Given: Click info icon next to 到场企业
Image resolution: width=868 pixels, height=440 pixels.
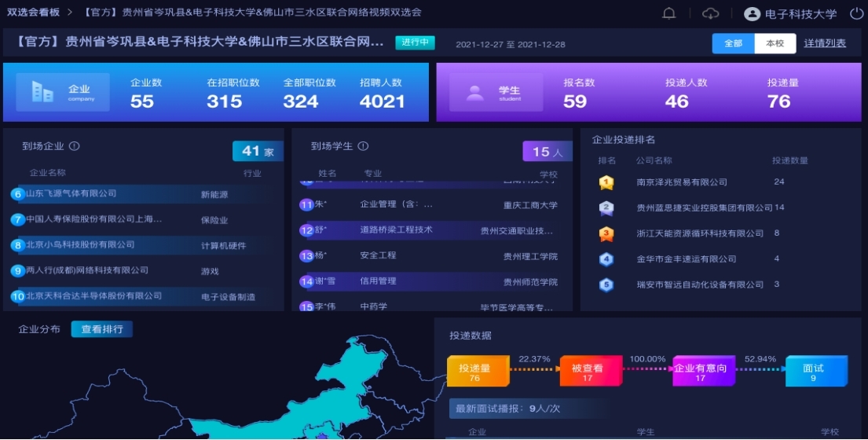Looking at the screenshot, I should [74, 146].
